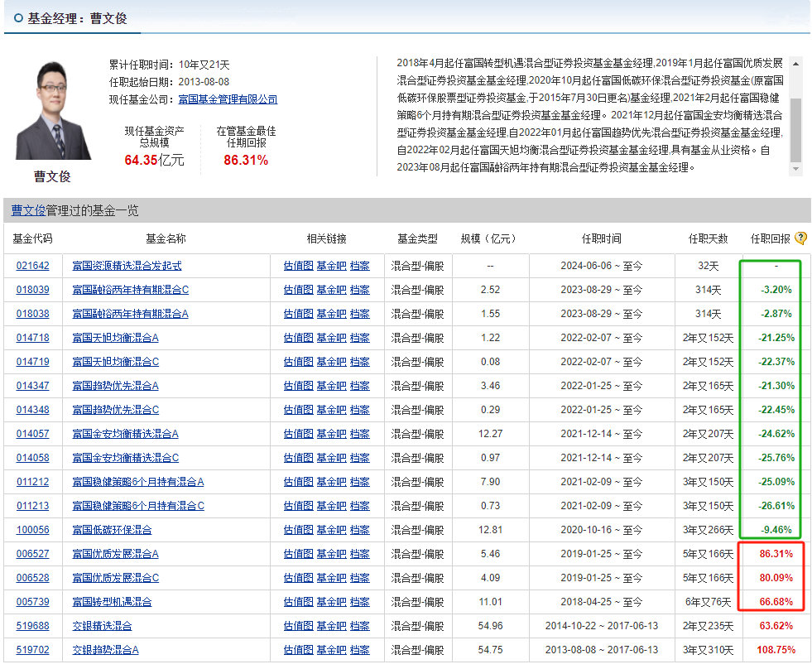
Task: Open fund 交银精选混合
Action: pos(102,626)
